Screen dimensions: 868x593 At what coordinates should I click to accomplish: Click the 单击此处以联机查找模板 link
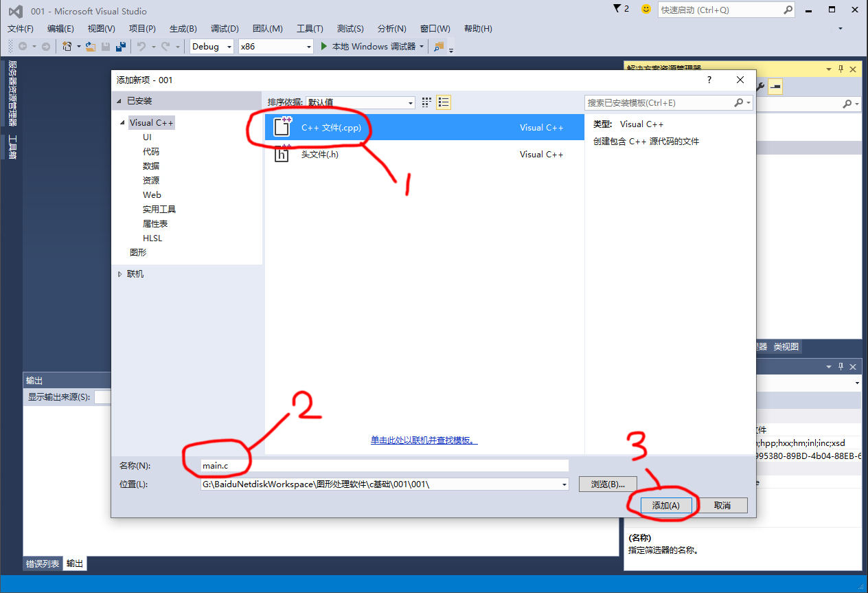coord(424,440)
